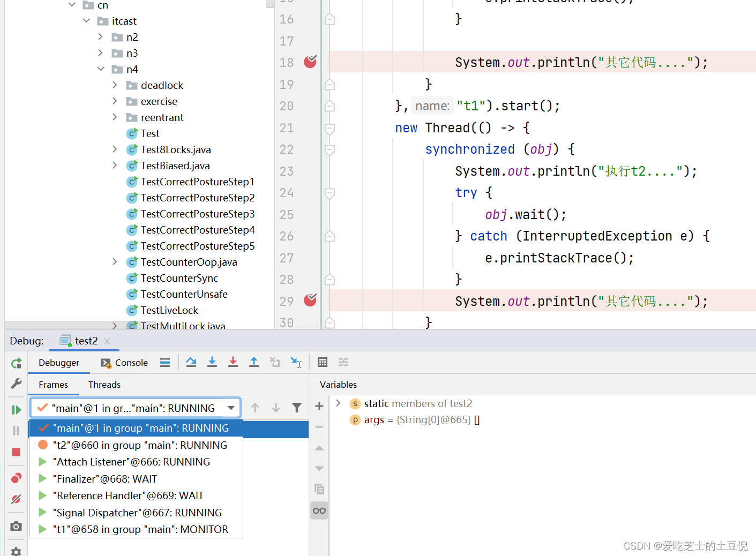
Task: Stop the debug session with the red square
Action: pyautogui.click(x=17, y=452)
